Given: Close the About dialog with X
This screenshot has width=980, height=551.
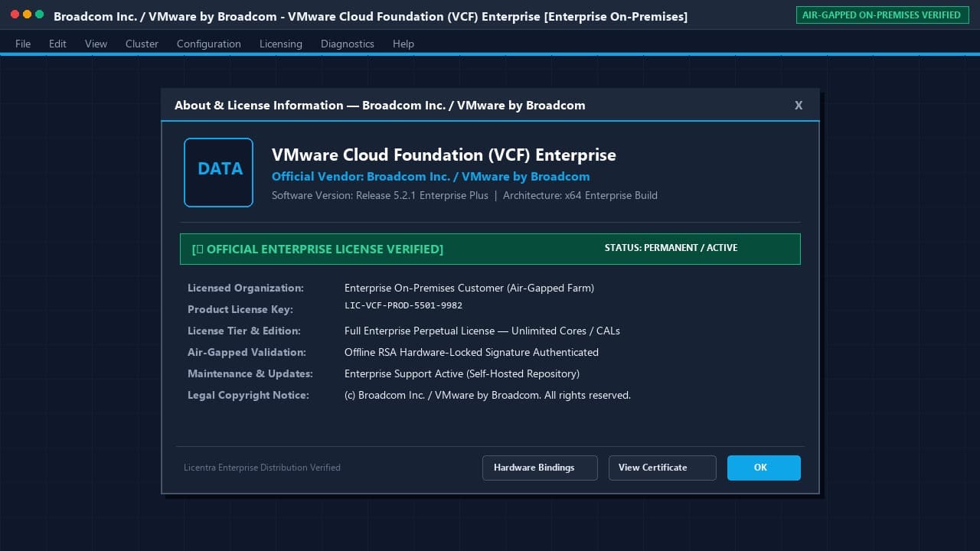Looking at the screenshot, I should 799,106.
